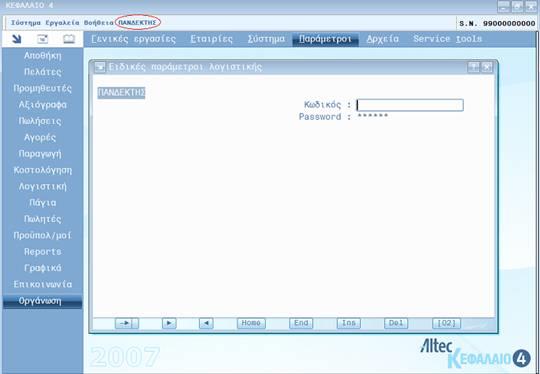Screen dimensions: 540x374
Task: Click the Password masked field
Action: click(x=373, y=116)
